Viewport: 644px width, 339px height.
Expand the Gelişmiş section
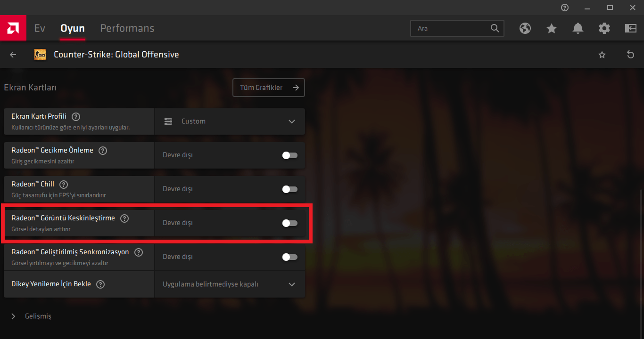coord(31,316)
